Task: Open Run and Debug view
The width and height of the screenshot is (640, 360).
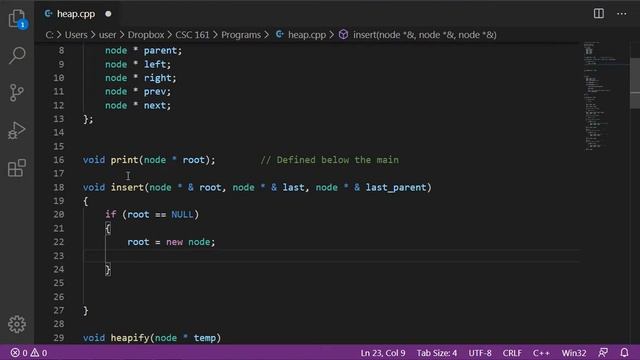Action: (17, 130)
